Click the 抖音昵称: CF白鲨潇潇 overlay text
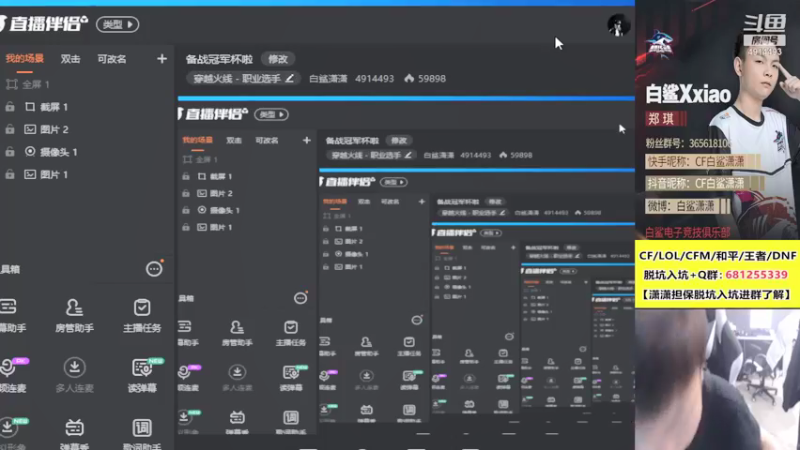The image size is (800, 450). pos(696,183)
